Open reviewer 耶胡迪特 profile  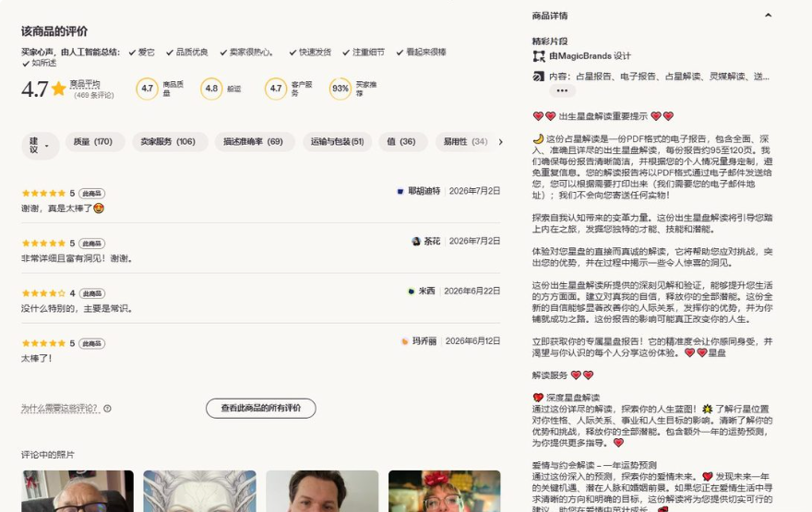click(x=424, y=191)
